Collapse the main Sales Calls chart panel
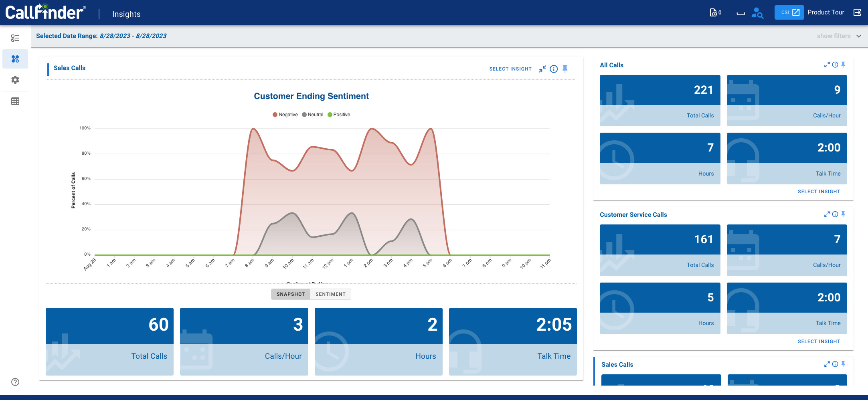This screenshot has height=400, width=868. [542, 69]
